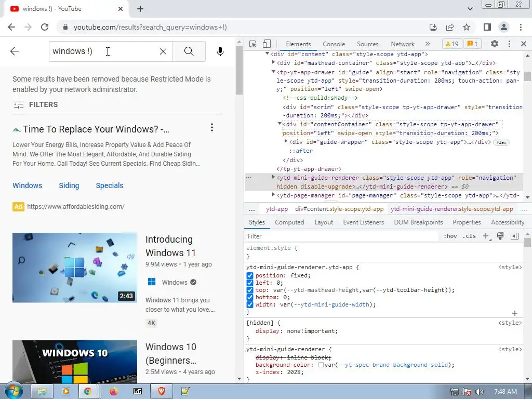Click the share page icon in address bar
Viewport: 532px width, 399px height.
pyautogui.click(x=450, y=27)
